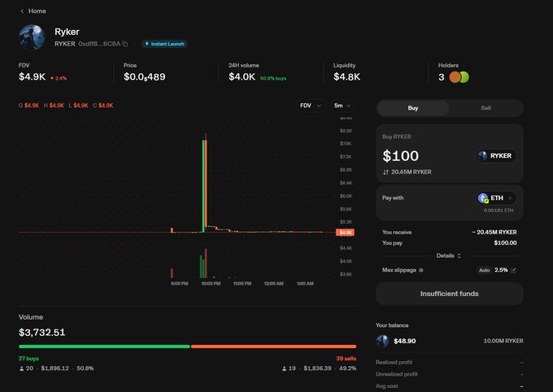This screenshot has height=392, width=553.
Task: Click the RYKER balance avatar icon
Action: pos(382,342)
